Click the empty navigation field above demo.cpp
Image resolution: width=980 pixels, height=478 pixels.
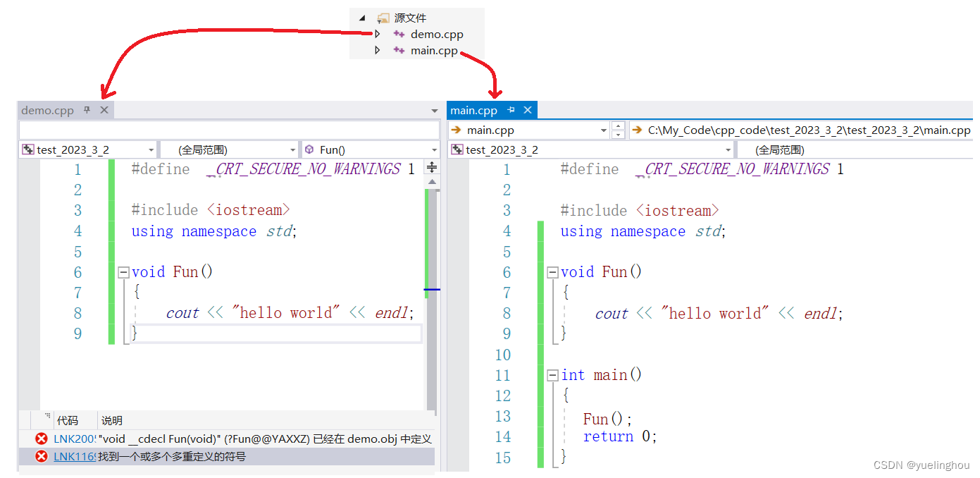point(229,130)
